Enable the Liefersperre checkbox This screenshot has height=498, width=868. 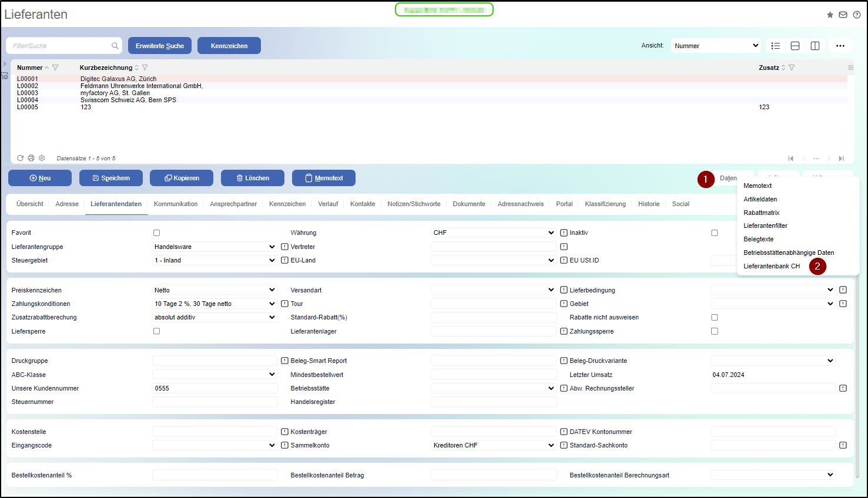(x=156, y=331)
